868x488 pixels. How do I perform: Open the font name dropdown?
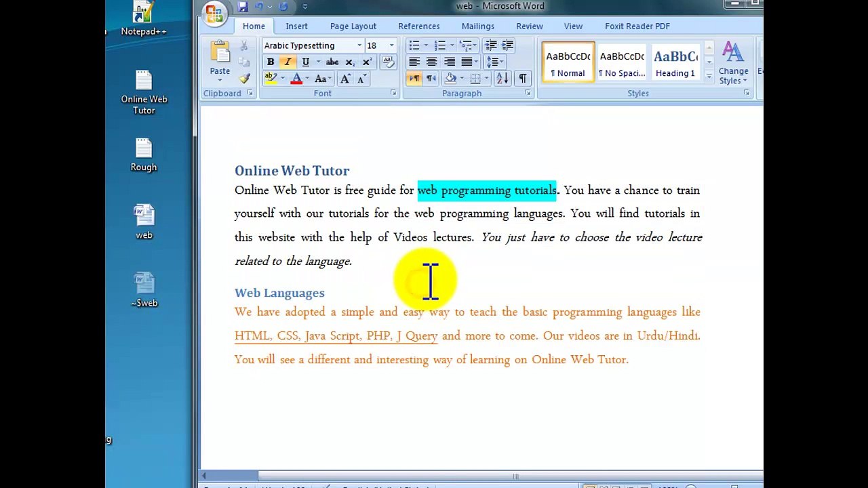tap(359, 45)
